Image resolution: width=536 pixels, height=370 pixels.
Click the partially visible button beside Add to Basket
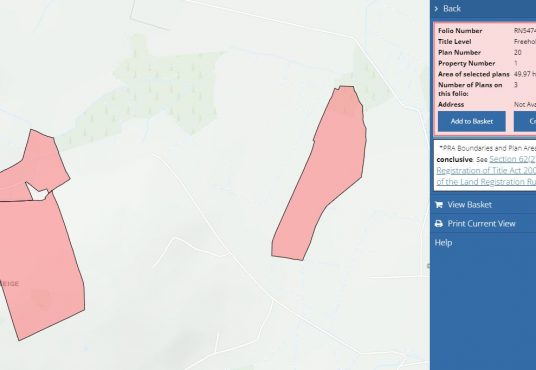pyautogui.click(x=525, y=121)
